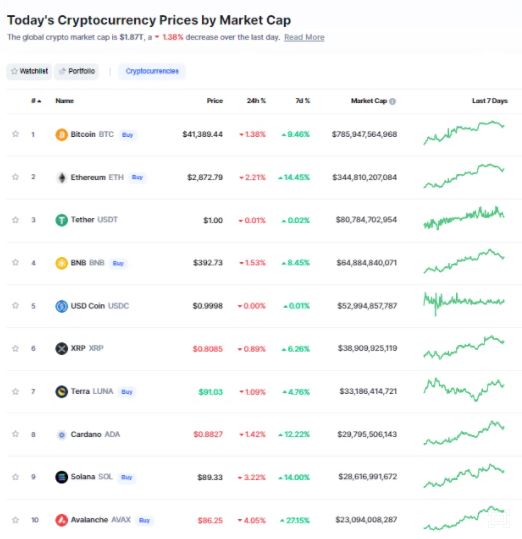Open the Watchlist tab
The width and height of the screenshot is (522, 539).
[29, 71]
